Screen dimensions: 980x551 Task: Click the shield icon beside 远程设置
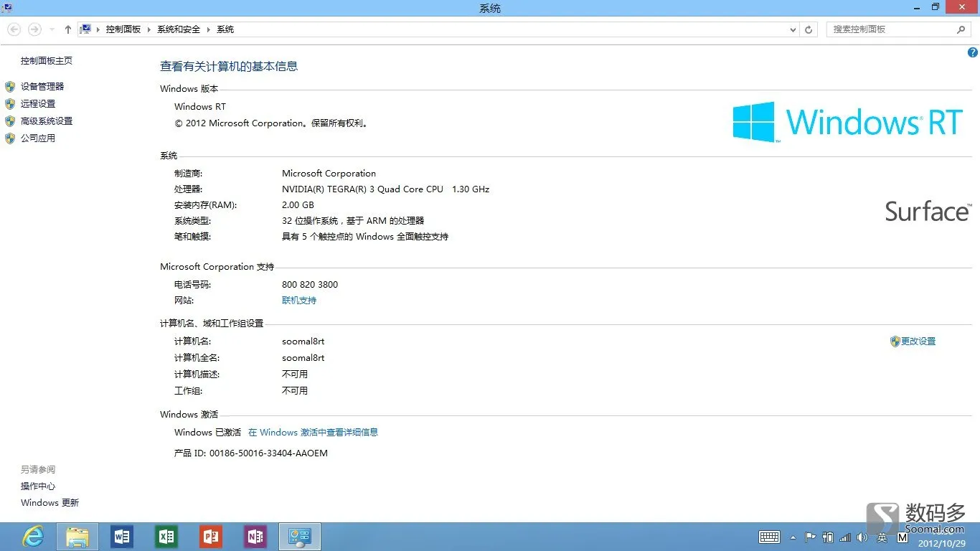10,103
